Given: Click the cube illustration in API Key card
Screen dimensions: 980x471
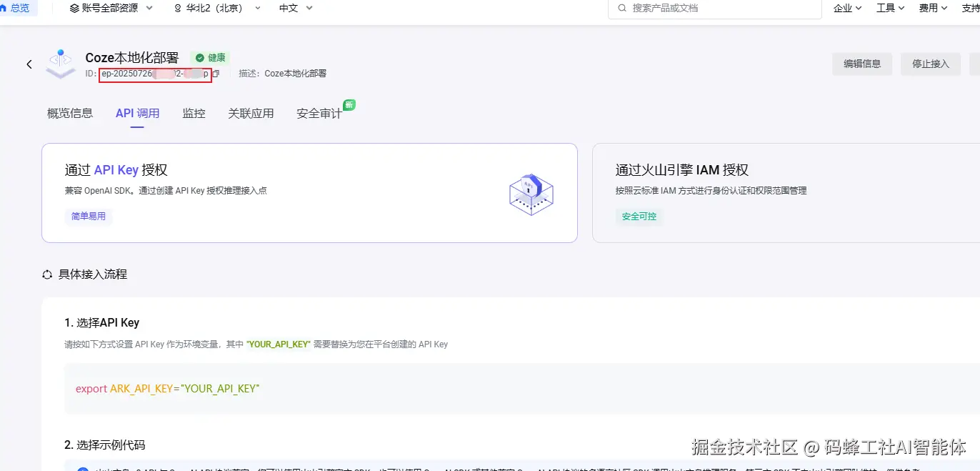Looking at the screenshot, I should coord(531,194).
